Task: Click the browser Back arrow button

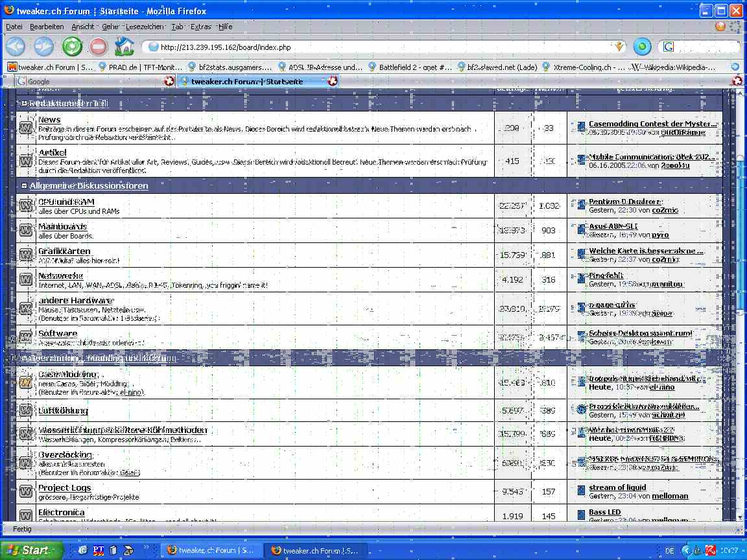Action: point(16,47)
